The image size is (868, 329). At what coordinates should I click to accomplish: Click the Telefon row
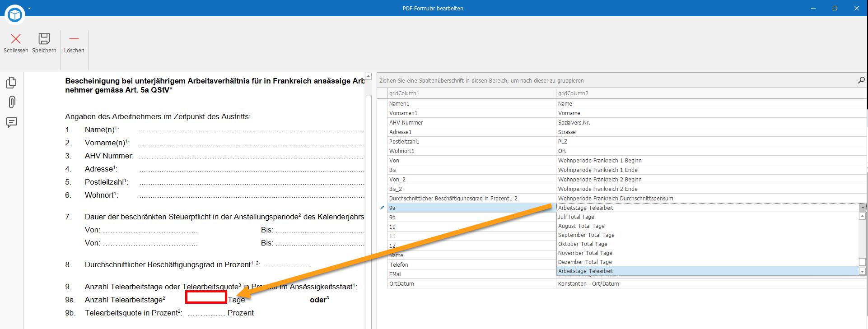[471, 265]
